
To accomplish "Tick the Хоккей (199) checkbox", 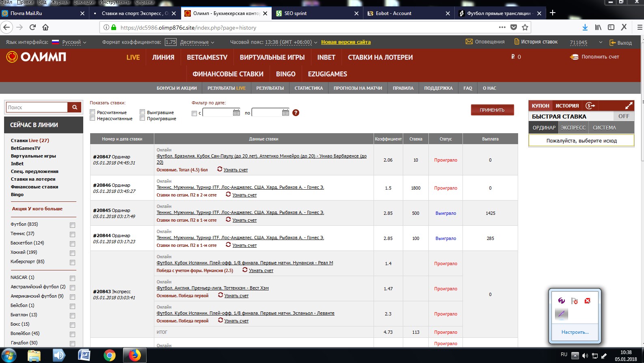I will 72,253.
